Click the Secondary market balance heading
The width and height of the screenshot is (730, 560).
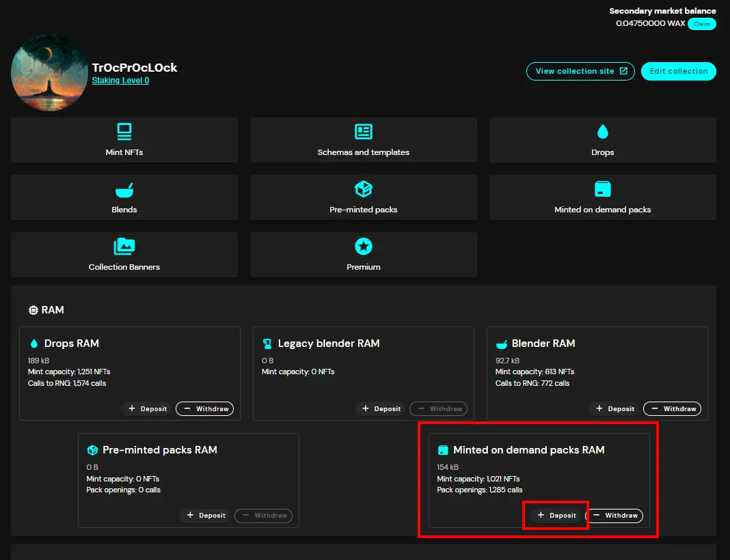pyautogui.click(x=662, y=11)
